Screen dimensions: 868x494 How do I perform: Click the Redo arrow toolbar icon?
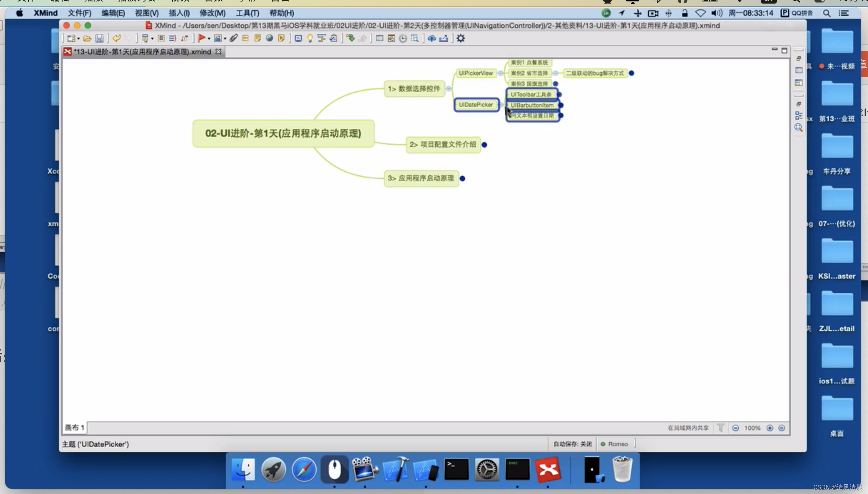(x=128, y=38)
